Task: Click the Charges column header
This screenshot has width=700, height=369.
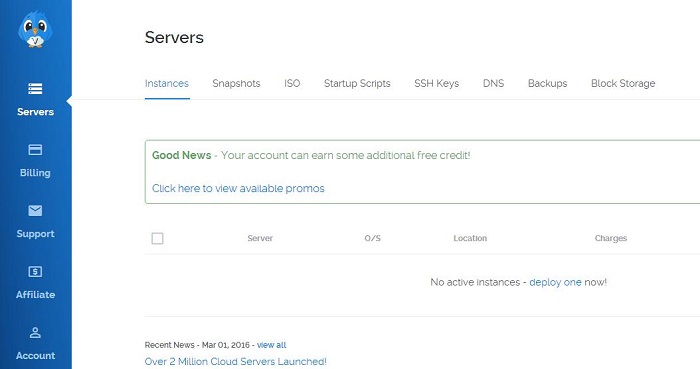Action: point(611,238)
